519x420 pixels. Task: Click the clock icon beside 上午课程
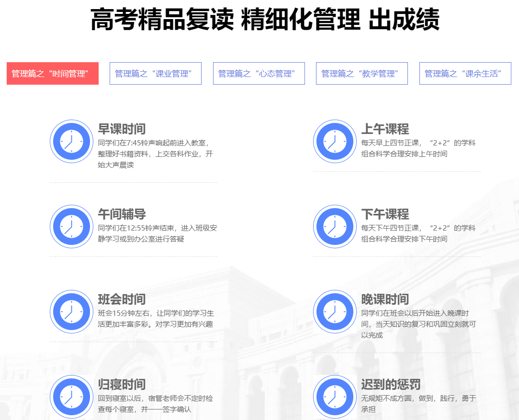point(335,141)
